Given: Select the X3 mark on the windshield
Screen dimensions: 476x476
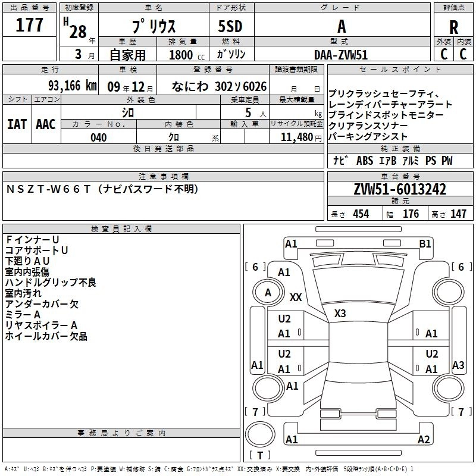Looking at the screenshot, I should pyautogui.click(x=340, y=313).
